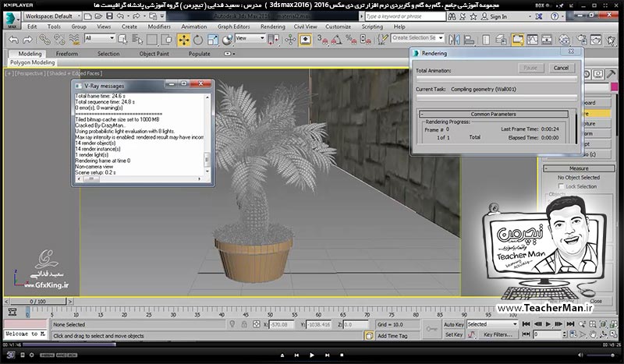
Task: Toggle the Keyboard Shortcut Override icon
Action: pos(305,40)
